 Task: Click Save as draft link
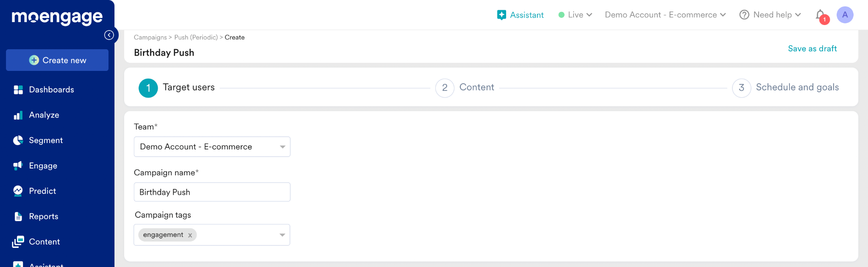(x=812, y=48)
